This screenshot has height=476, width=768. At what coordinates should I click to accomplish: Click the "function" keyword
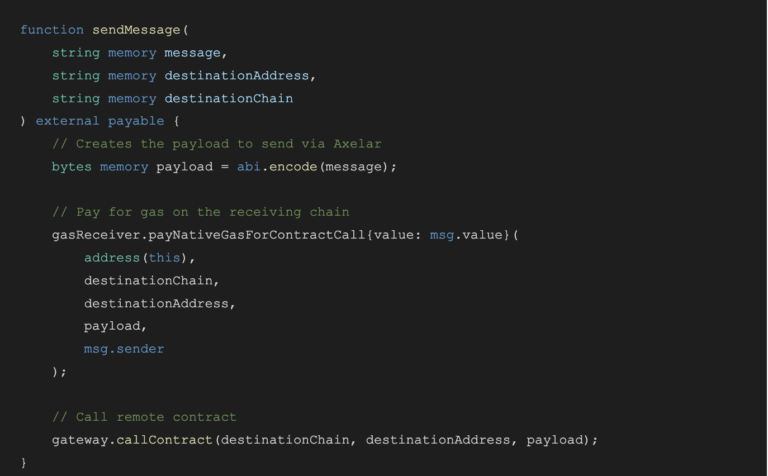click(52, 30)
